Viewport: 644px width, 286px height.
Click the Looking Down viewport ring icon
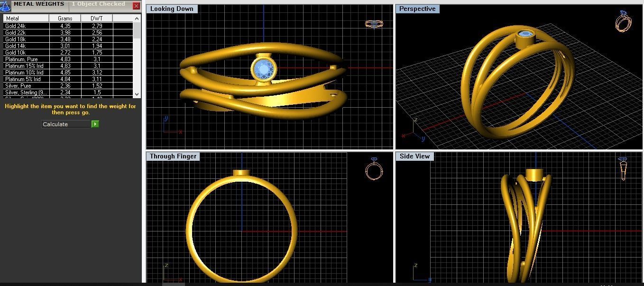pos(374,24)
